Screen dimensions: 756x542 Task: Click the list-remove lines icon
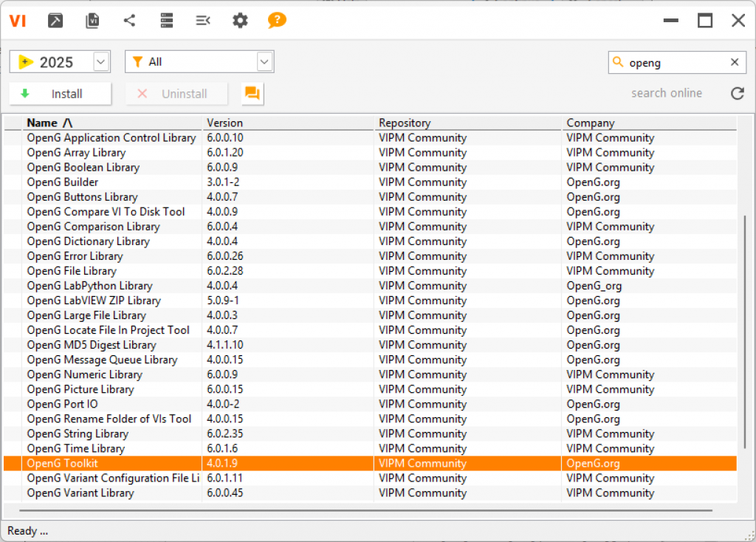[x=202, y=20]
